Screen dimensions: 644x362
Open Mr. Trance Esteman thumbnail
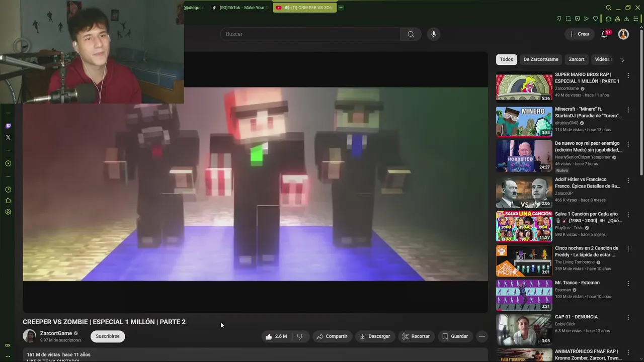click(x=524, y=296)
